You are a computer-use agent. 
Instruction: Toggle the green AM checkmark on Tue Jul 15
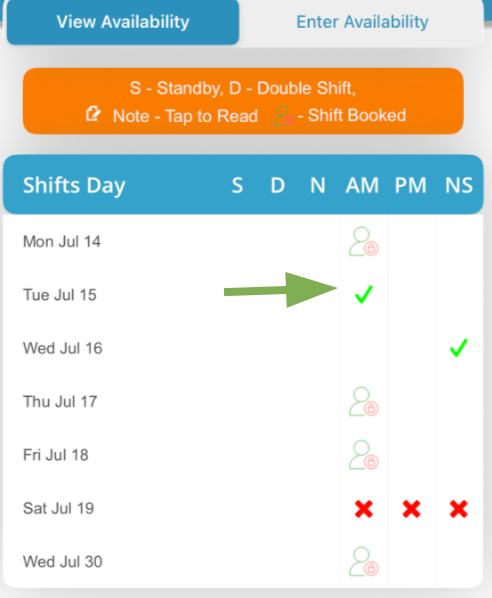pos(363,294)
